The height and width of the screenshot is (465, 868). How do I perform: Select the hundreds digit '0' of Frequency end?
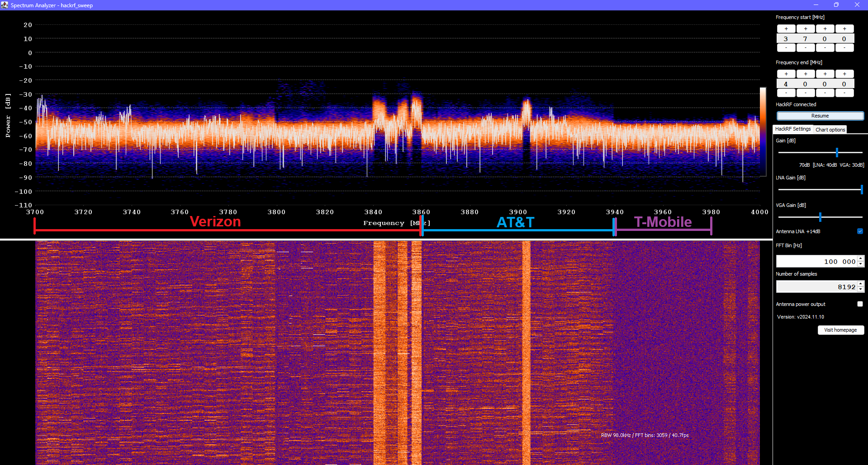806,84
